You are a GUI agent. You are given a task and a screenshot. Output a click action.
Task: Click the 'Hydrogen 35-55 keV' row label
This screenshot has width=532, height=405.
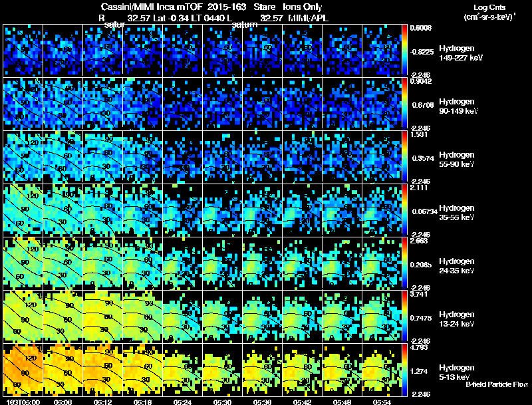[x=457, y=213]
